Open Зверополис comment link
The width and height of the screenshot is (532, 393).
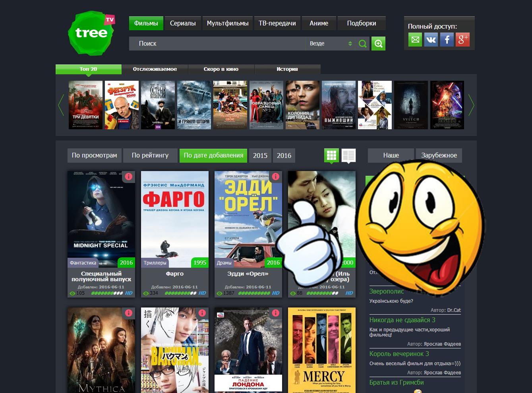click(x=387, y=291)
